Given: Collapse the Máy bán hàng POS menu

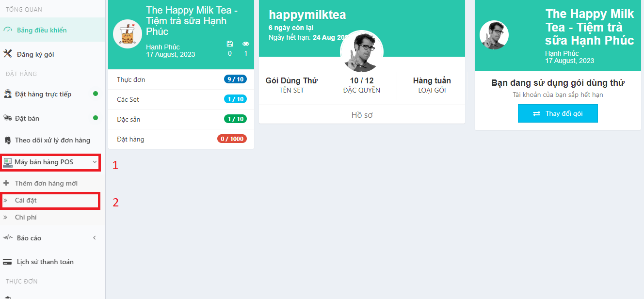Looking at the screenshot, I should [95, 162].
